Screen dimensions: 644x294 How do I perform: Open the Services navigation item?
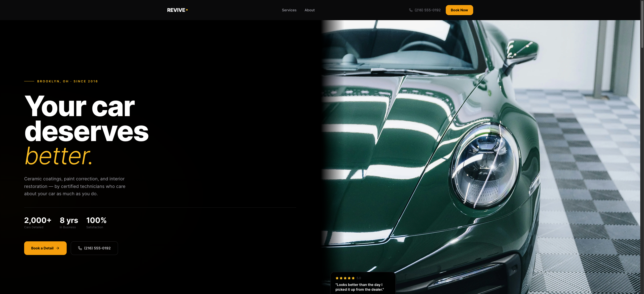click(289, 10)
